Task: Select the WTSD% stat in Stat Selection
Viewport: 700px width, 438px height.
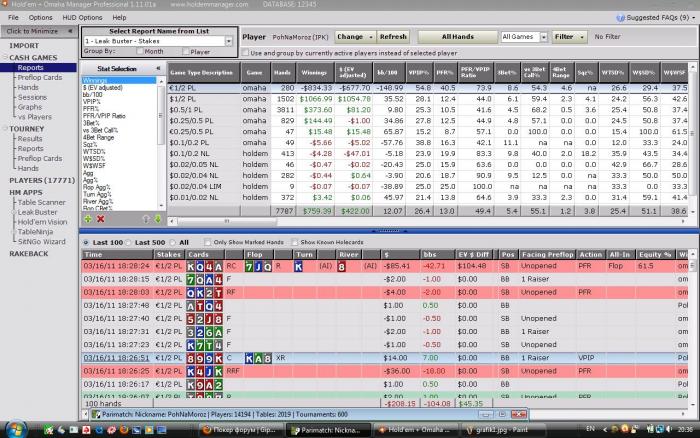Action: click(94, 152)
